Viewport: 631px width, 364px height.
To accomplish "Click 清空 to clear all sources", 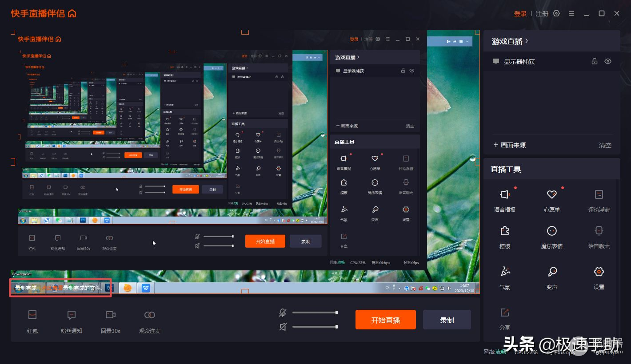I will coord(605,145).
